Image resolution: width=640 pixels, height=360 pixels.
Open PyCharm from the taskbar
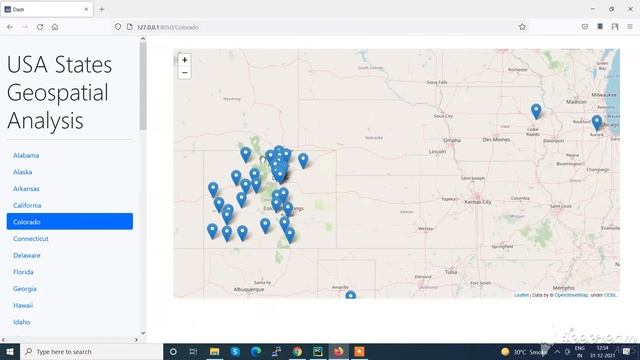318,351
